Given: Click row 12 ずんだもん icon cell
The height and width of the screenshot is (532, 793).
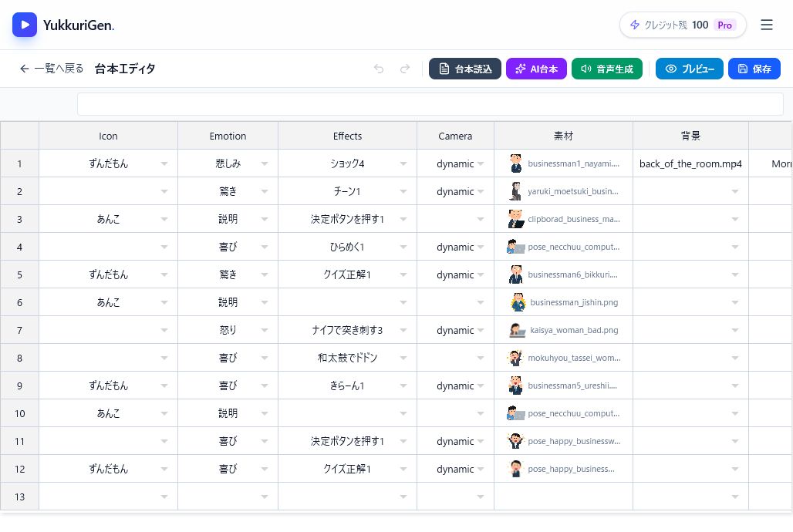Looking at the screenshot, I should (108, 469).
